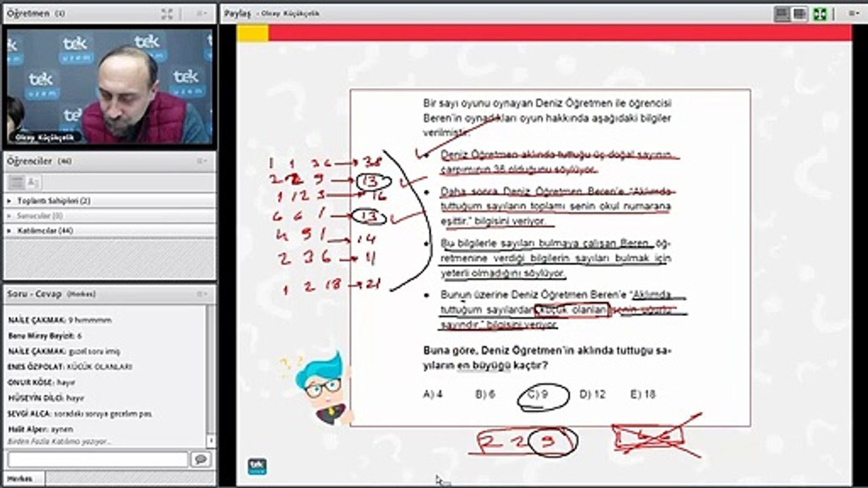Select second share pod layout view button
Image resolution: width=868 pixels, height=488 pixels.
[800, 14]
